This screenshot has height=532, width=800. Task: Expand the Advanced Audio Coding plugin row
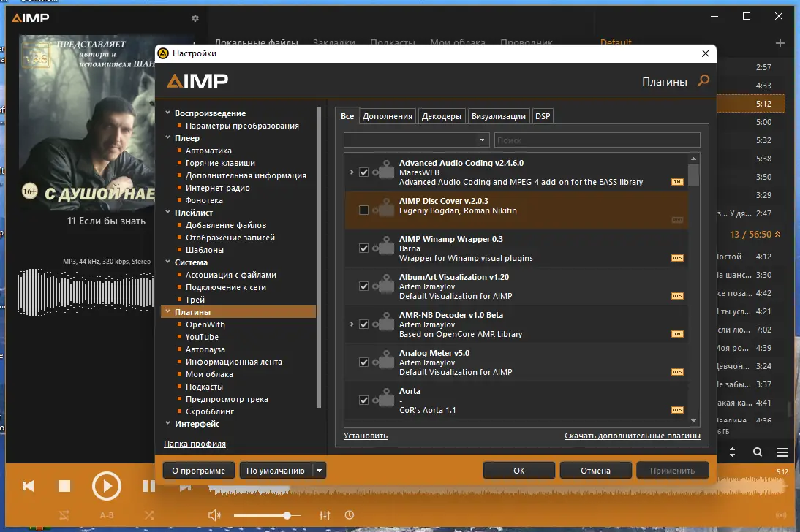(x=352, y=172)
